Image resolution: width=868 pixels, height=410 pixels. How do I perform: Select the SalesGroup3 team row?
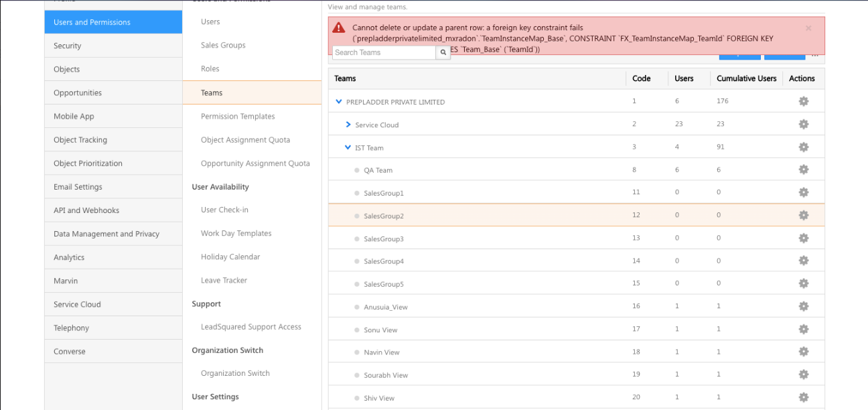(x=384, y=239)
